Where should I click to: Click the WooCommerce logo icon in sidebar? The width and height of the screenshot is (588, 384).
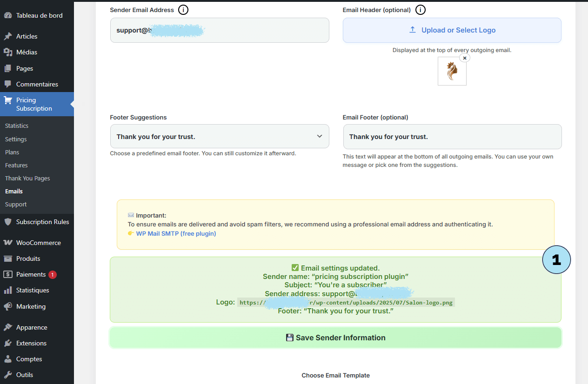click(8, 243)
